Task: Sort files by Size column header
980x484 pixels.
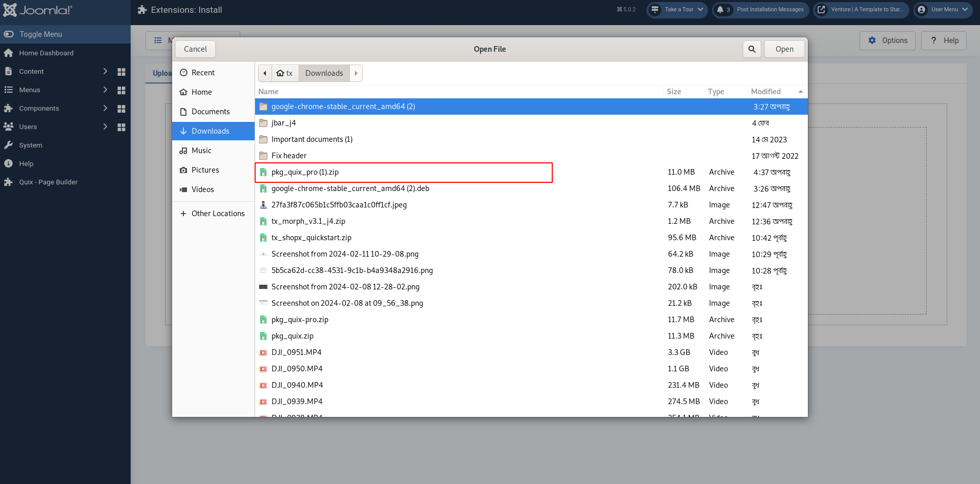Action: point(683,92)
